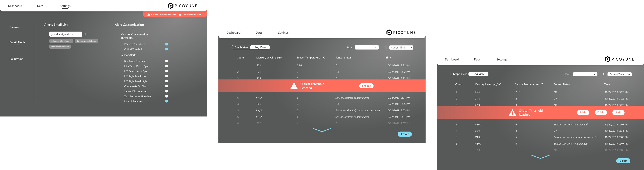Switch to Graph View beside the Snooze banner screen

tap(241, 47)
